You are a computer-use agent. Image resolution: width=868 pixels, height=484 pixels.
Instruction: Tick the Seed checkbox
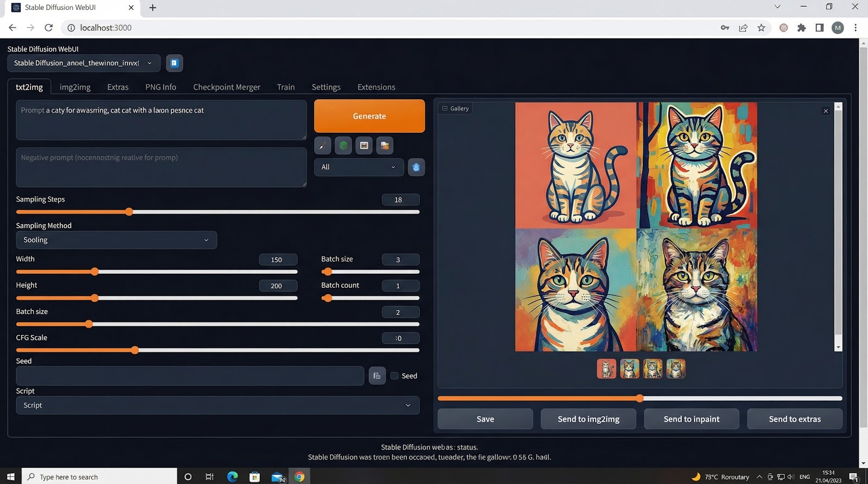[394, 376]
